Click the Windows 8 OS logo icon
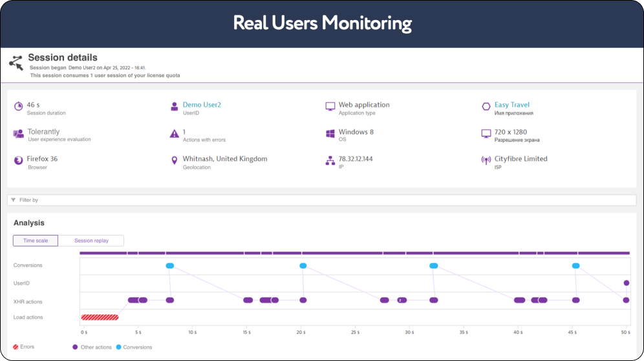Screen dimensions: 644x361 [x=330, y=134]
